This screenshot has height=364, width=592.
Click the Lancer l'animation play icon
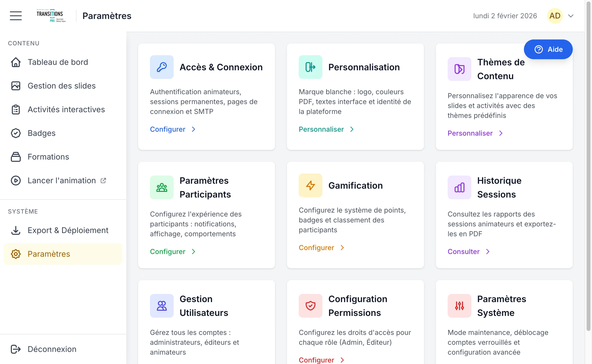point(16,181)
